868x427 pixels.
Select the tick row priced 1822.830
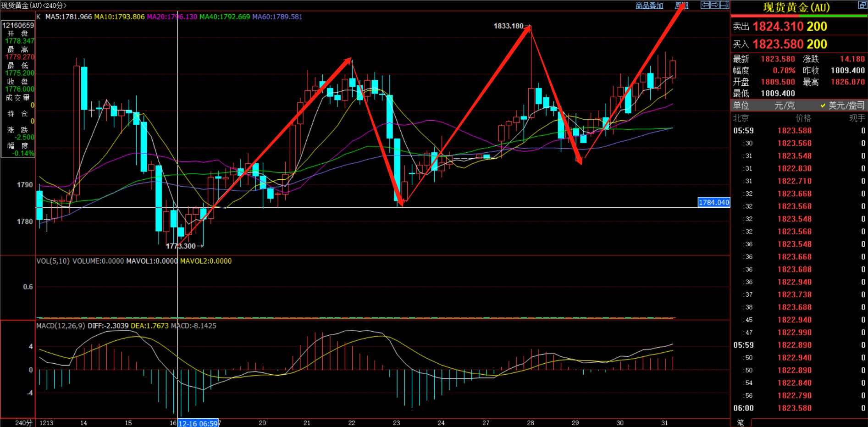coord(799,169)
